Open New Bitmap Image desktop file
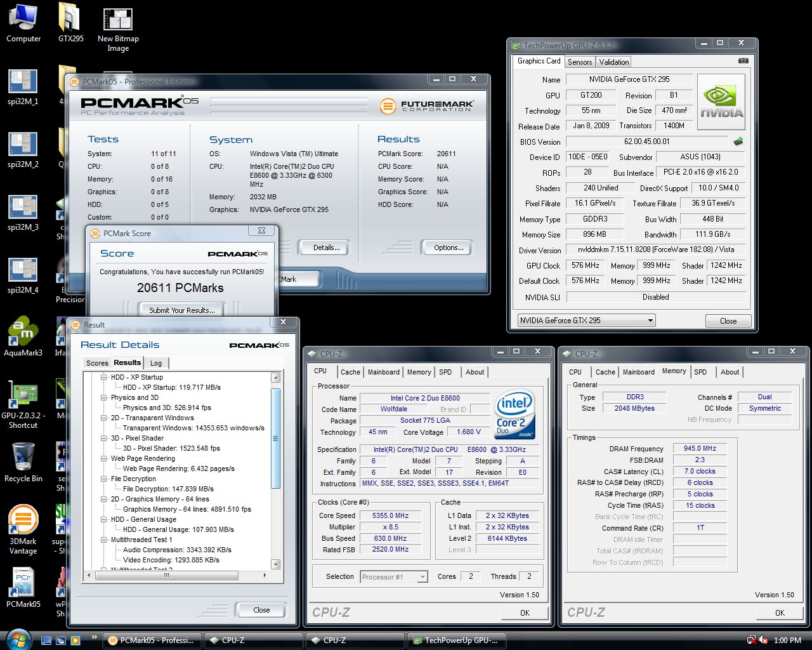This screenshot has width=812, height=650. click(118, 29)
